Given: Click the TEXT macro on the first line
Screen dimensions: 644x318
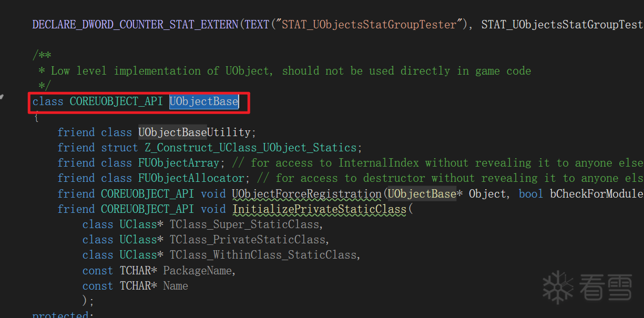Looking at the screenshot, I should [258, 25].
